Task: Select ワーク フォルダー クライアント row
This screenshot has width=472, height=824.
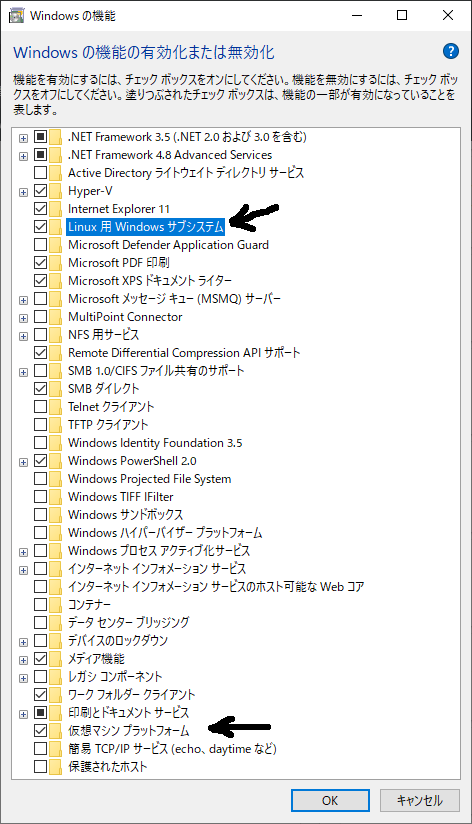Action: click(x=131, y=694)
